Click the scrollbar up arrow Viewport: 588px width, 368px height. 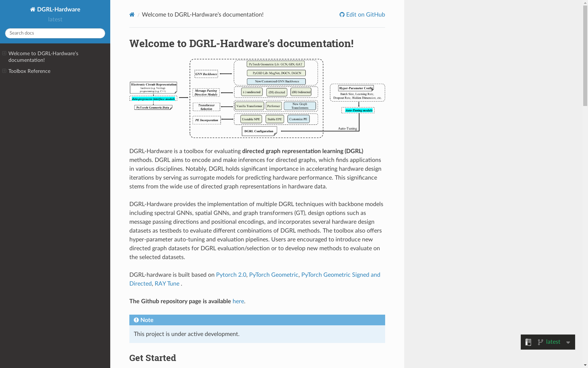[x=585, y=3]
